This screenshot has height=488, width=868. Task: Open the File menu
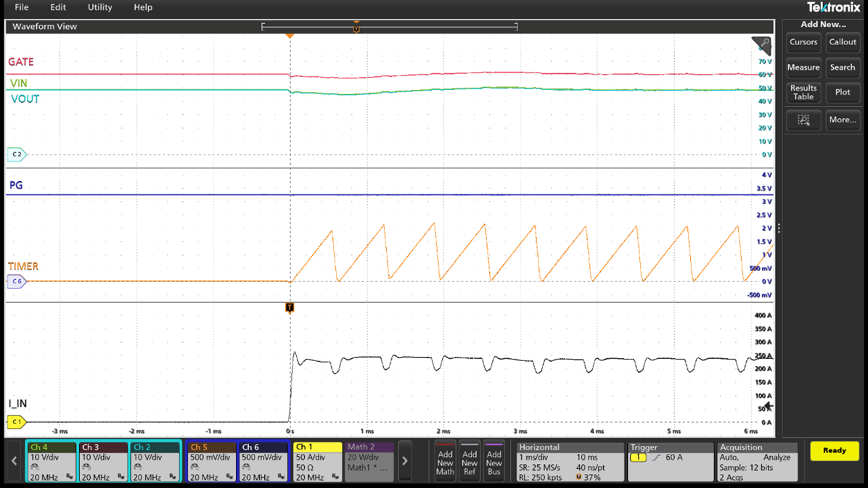click(22, 7)
